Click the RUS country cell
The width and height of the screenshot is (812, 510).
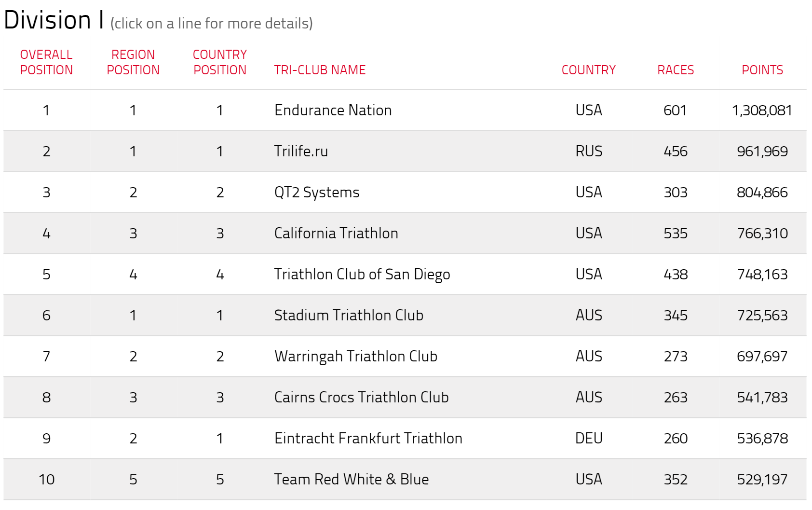click(589, 152)
